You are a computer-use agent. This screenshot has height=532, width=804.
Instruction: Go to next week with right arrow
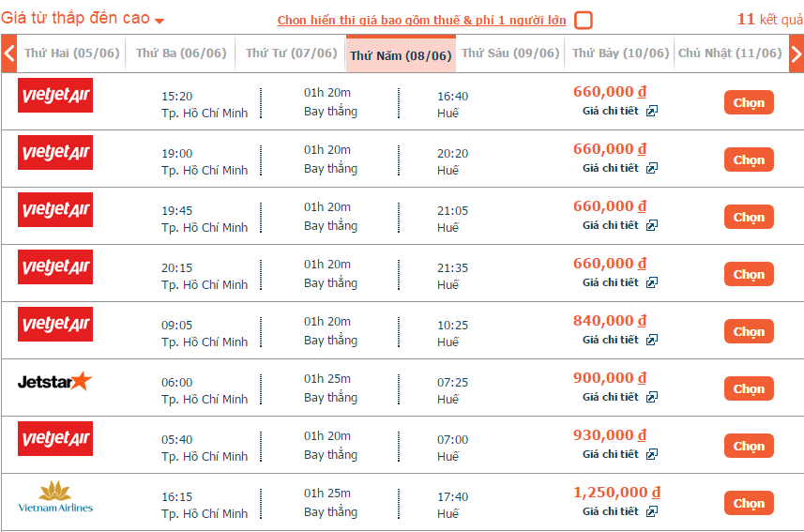tap(796, 53)
